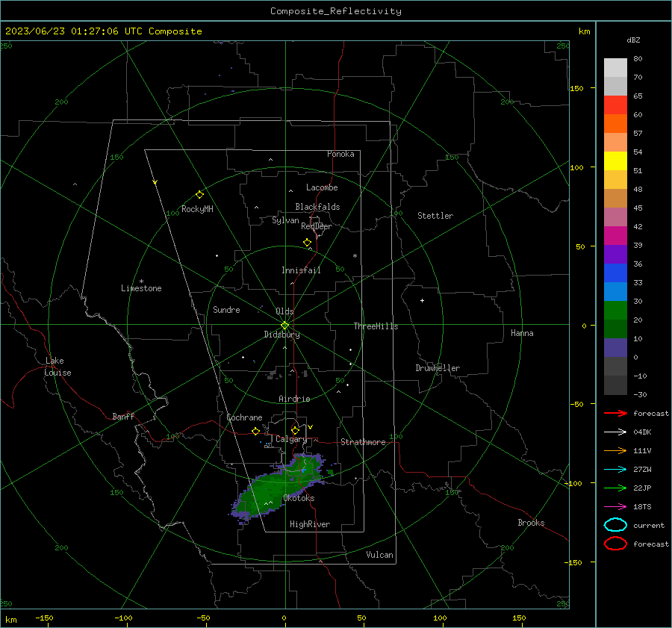Click the Innisfail town label

coord(301,270)
